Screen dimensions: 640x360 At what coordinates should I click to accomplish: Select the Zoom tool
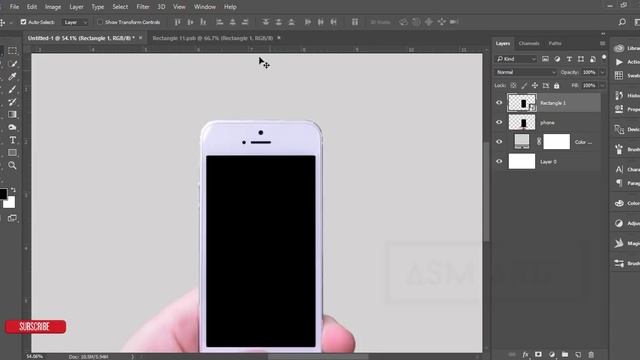click(x=12, y=165)
